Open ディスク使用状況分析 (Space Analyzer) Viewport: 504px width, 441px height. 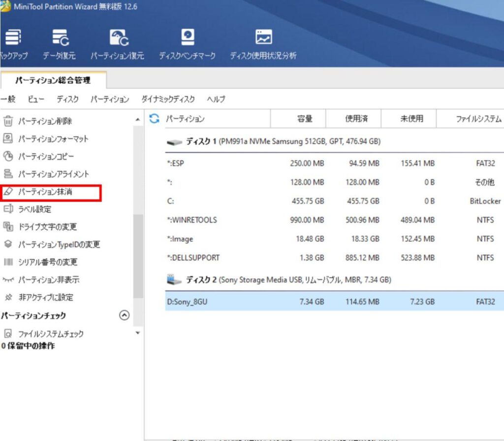coord(263,44)
